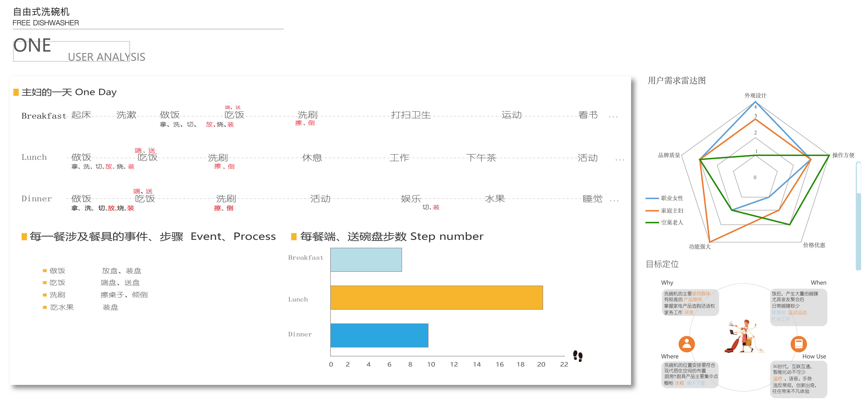Click the small orange bullet beside 吃水果
This screenshot has height=406, width=868.
[44, 307]
